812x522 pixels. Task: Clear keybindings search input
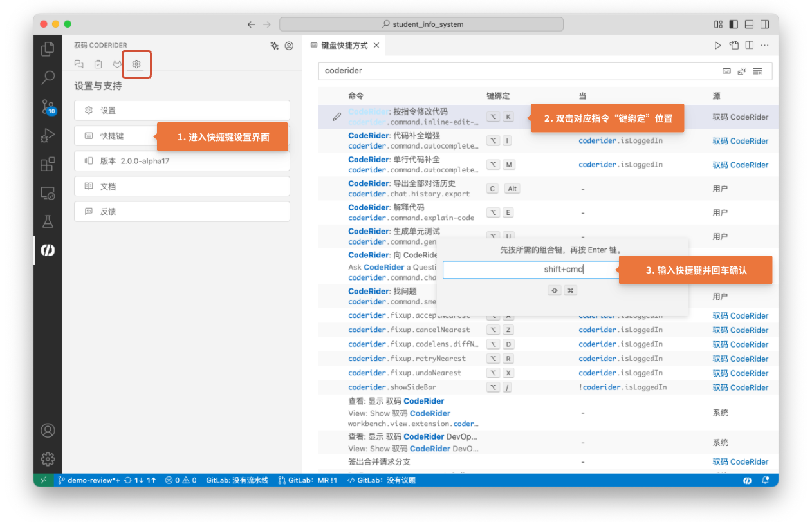[x=757, y=71]
